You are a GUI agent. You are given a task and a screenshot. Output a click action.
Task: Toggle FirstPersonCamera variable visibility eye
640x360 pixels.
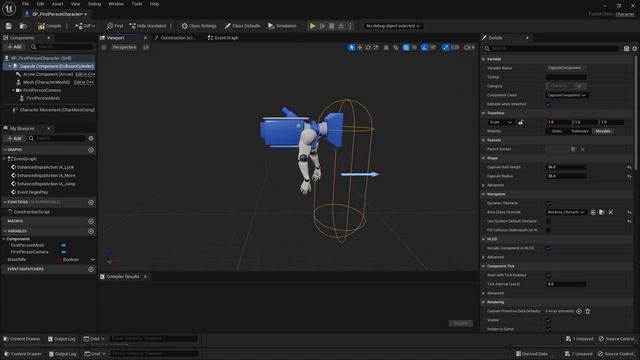coord(63,252)
